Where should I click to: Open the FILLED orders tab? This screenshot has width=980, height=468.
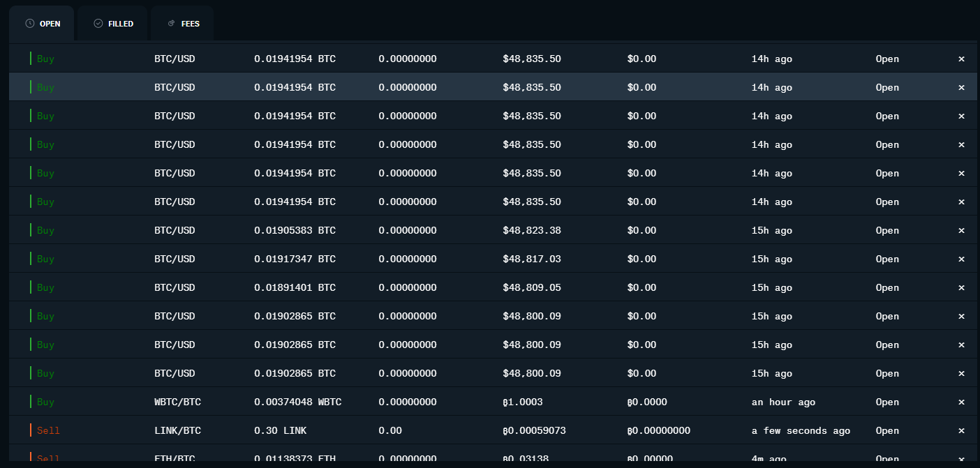pyautogui.click(x=113, y=24)
